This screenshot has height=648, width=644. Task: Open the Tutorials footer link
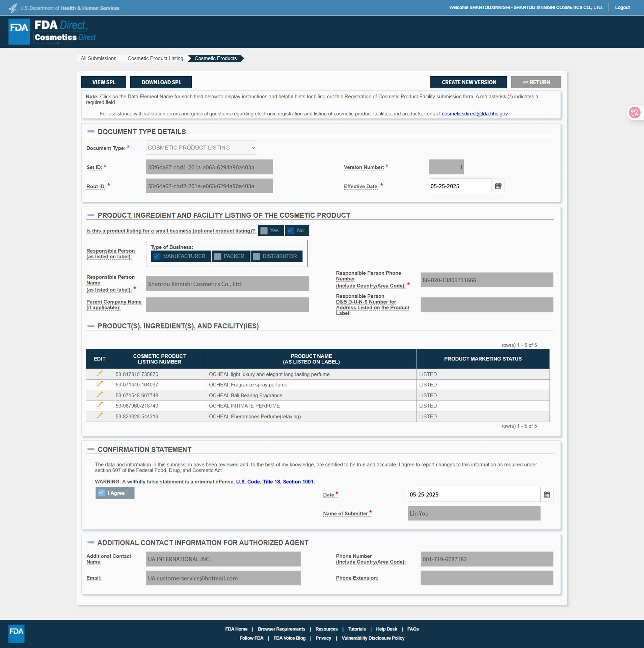pyautogui.click(x=357, y=629)
